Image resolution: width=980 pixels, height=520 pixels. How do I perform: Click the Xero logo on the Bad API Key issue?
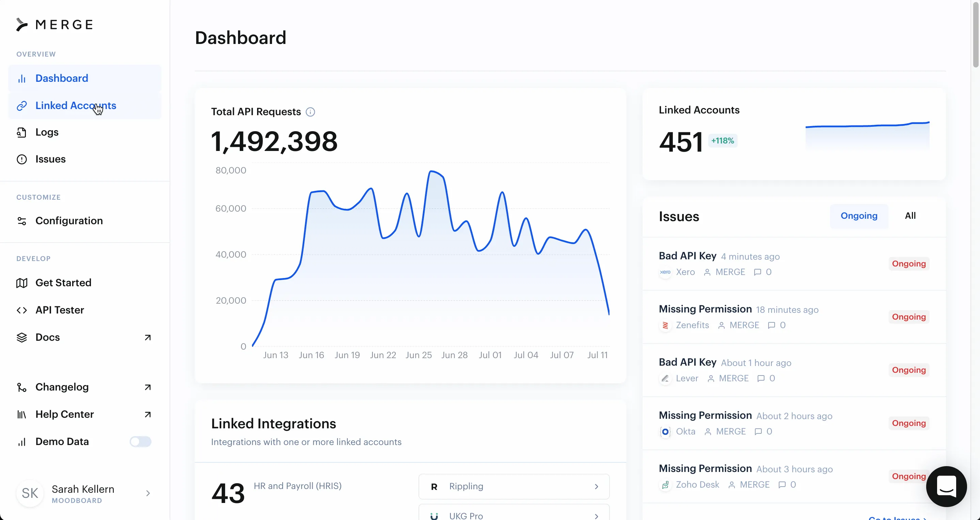[x=665, y=272]
